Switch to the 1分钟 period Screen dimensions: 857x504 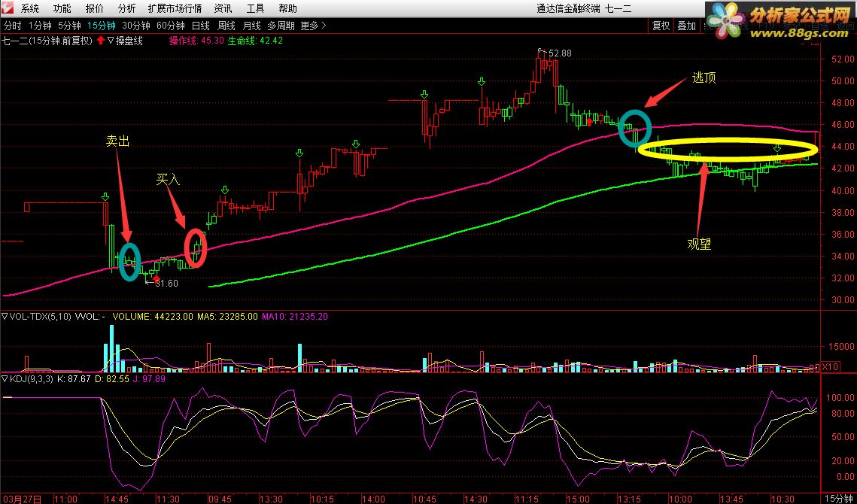click(x=40, y=26)
